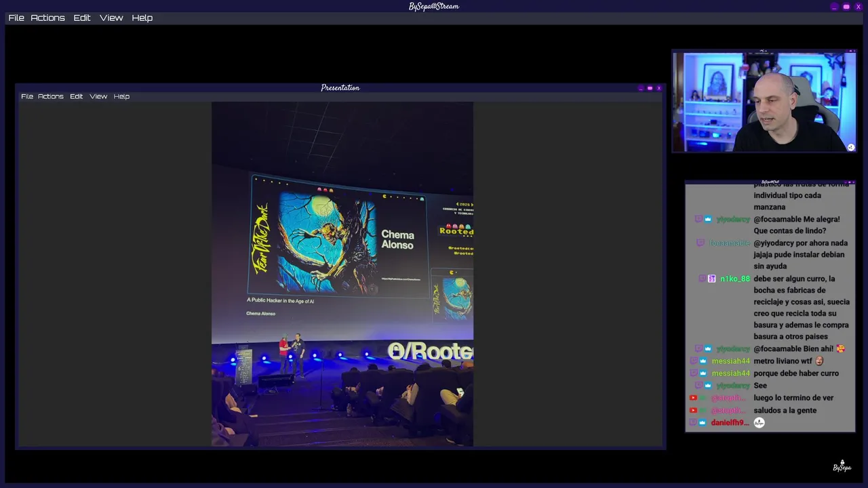868x488 pixels.
Task: Open the Edit menu in Presentation window
Action: click(x=77, y=96)
